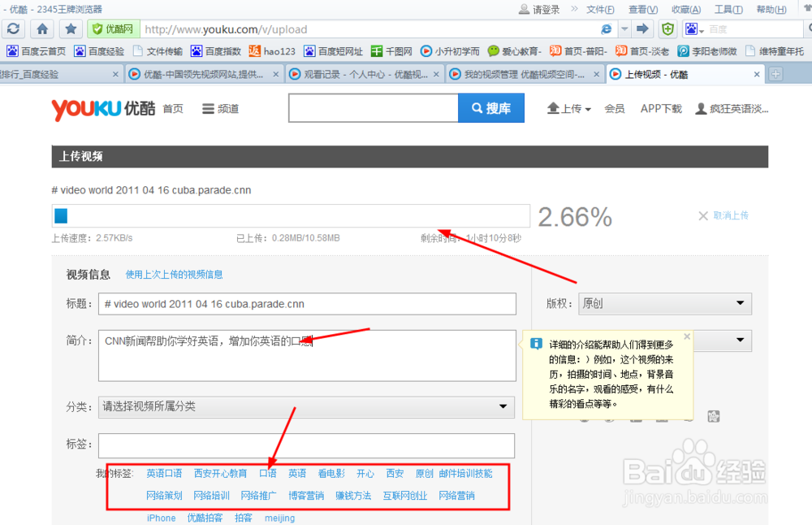
Task: Select the 英语口语 tag
Action: 164,473
